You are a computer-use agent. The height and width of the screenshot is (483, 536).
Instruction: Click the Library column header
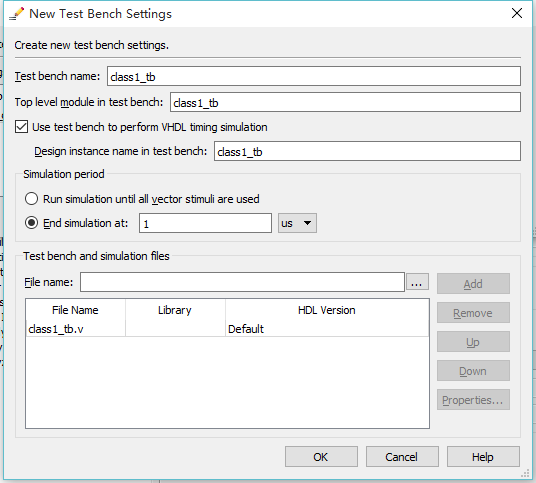(x=175, y=310)
